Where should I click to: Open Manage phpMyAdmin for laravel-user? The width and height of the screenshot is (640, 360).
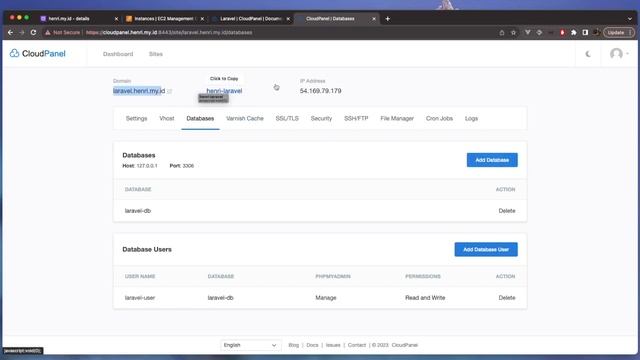(x=326, y=298)
